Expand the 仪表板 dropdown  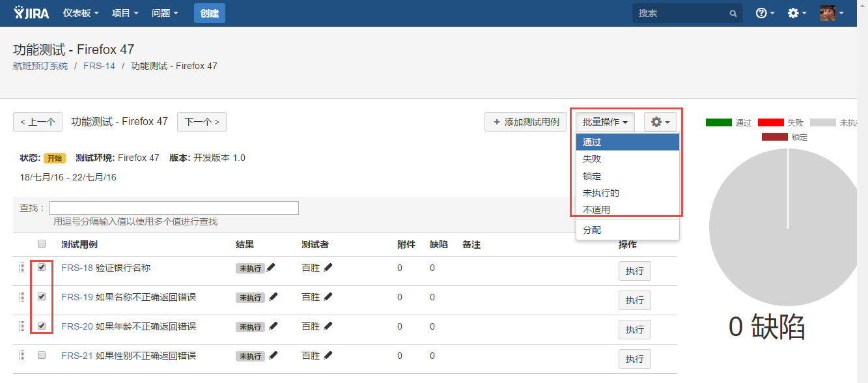[x=81, y=13]
